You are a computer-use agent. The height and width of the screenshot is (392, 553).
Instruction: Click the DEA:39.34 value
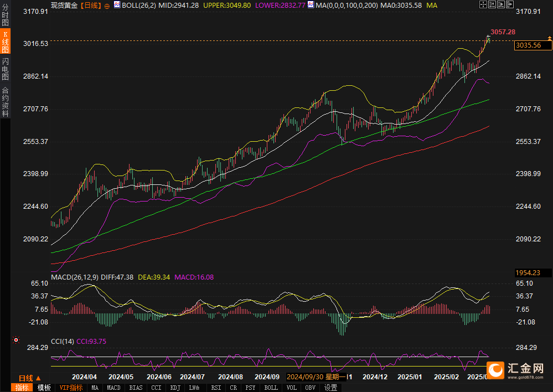pyautogui.click(x=154, y=277)
